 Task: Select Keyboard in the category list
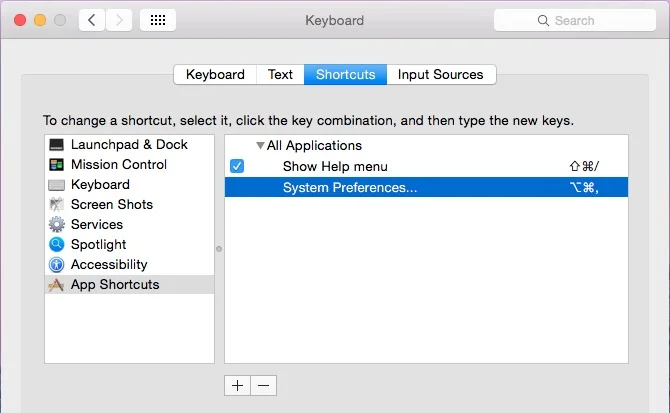pos(129,185)
